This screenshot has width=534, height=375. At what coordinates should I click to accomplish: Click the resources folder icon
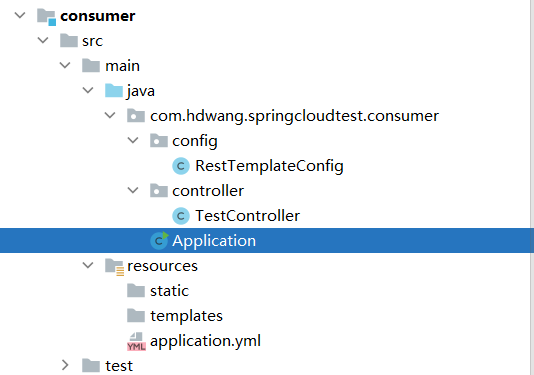114,267
